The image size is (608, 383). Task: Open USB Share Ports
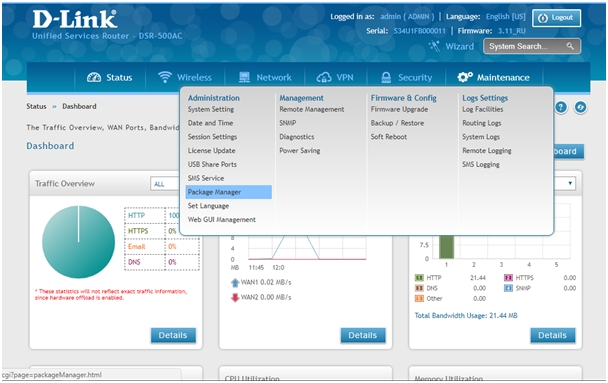[x=212, y=164]
